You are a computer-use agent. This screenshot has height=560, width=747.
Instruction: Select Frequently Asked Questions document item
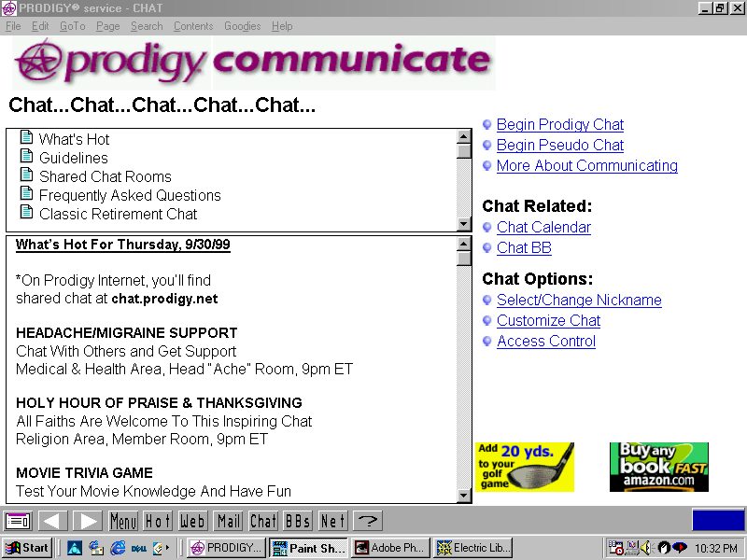tap(130, 195)
